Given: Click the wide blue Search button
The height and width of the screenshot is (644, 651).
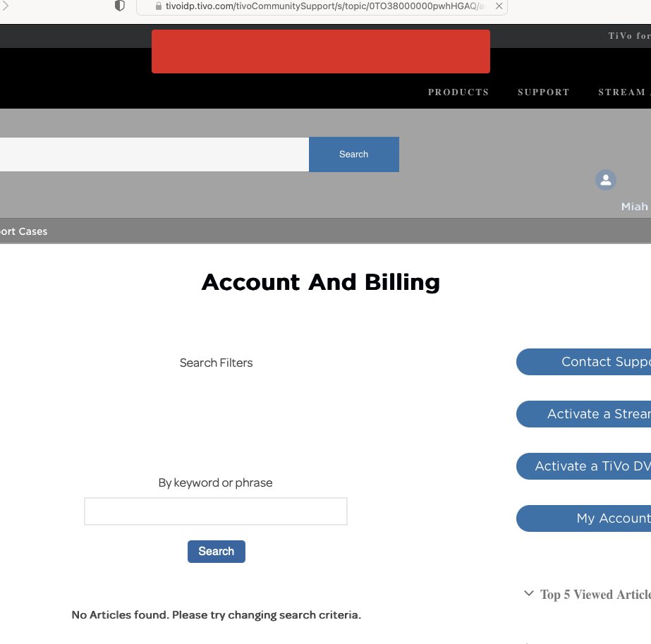Looking at the screenshot, I should click(354, 154).
